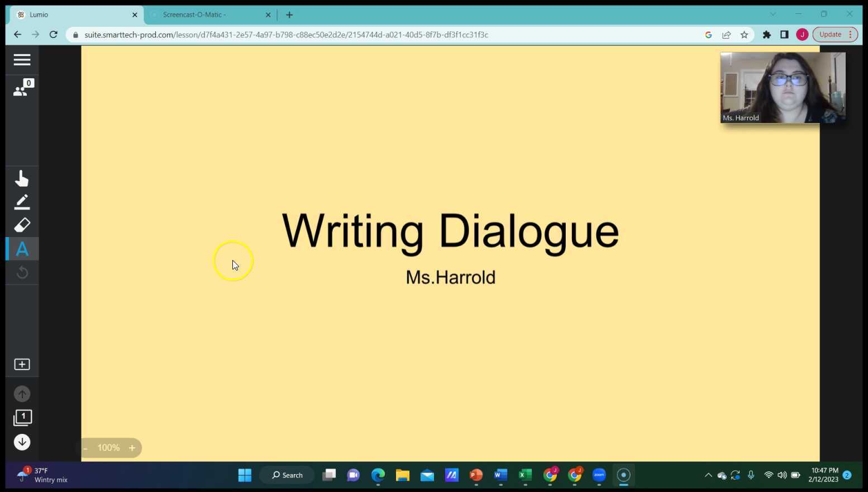Select the pen drawing tool

click(22, 201)
